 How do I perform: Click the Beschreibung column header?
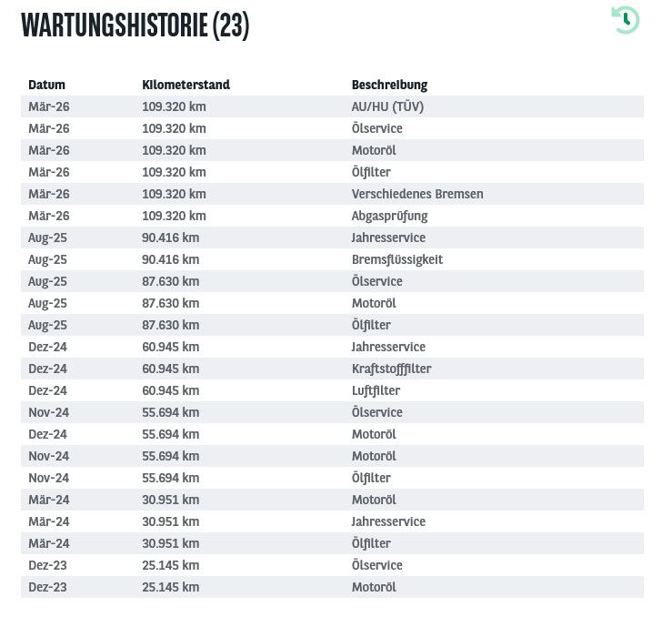click(x=389, y=85)
